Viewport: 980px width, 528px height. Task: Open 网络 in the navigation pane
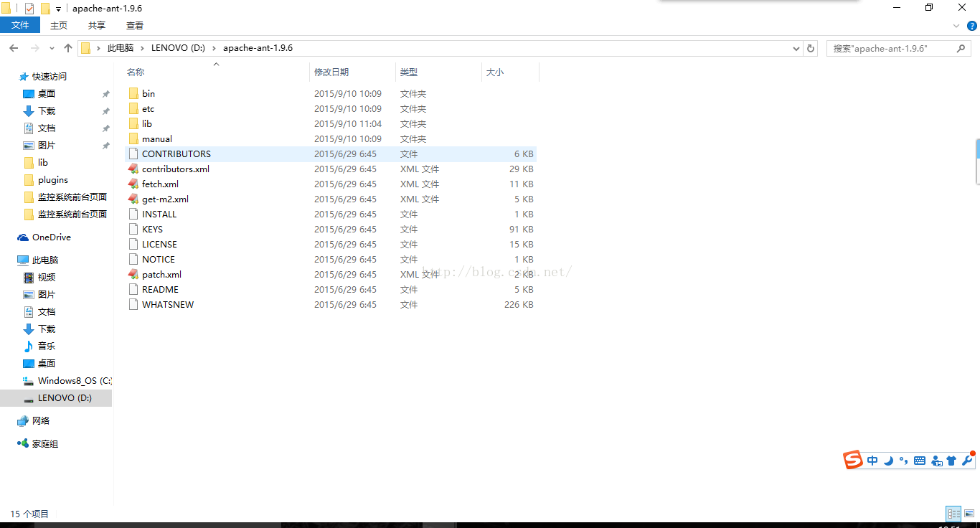41,421
